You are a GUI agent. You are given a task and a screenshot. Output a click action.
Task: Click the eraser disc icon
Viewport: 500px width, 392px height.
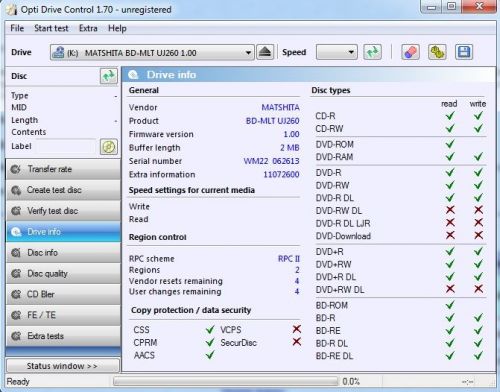(410, 52)
